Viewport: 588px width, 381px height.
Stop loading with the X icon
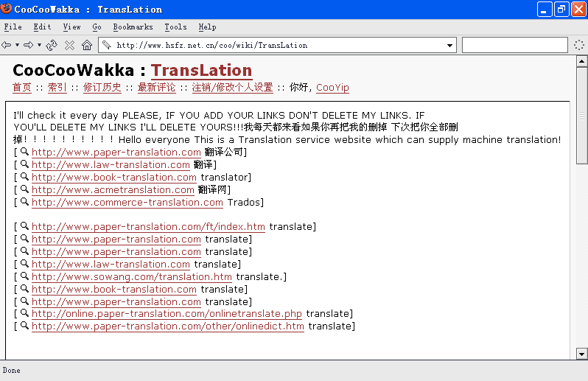[x=69, y=46]
